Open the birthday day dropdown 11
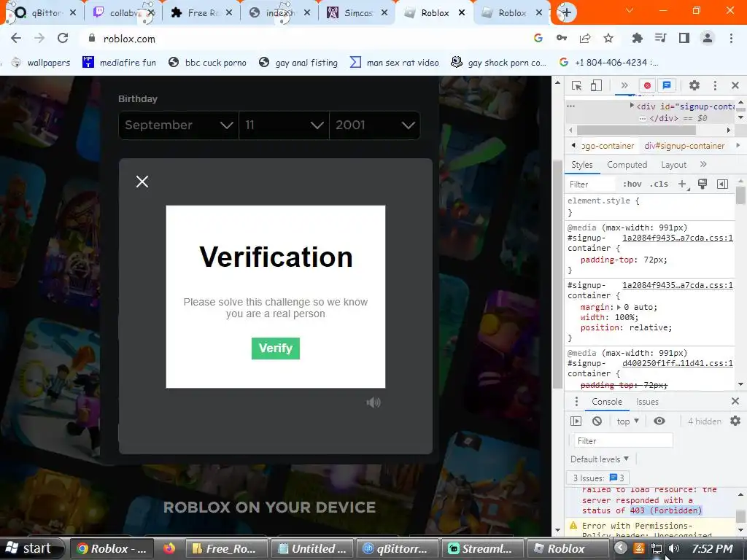747x560 pixels. pos(284,125)
